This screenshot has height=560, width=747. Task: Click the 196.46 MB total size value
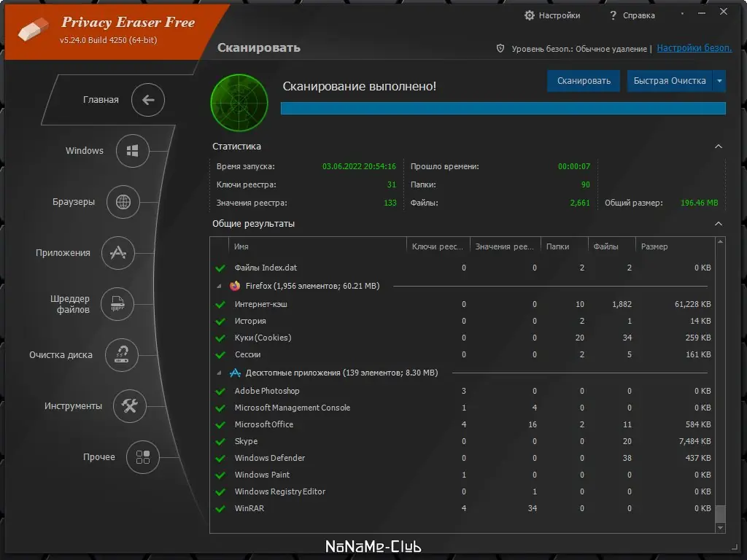[x=699, y=203]
